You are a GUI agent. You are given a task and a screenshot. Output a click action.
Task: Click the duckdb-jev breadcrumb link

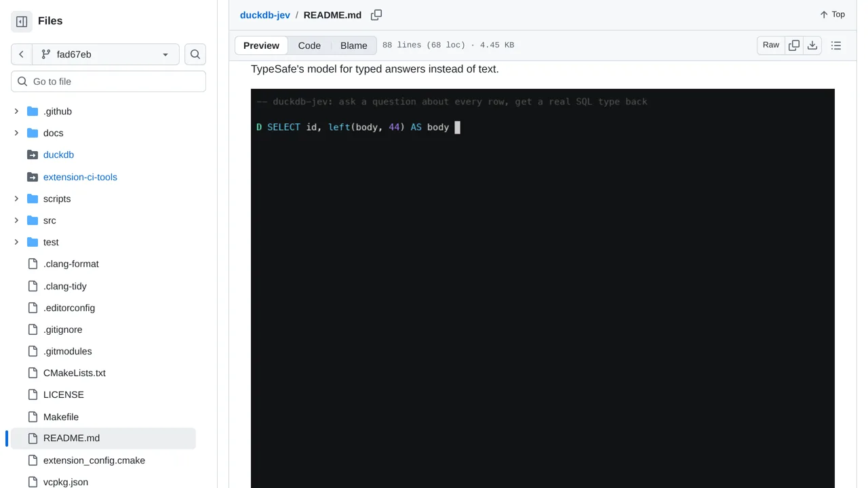coord(265,15)
